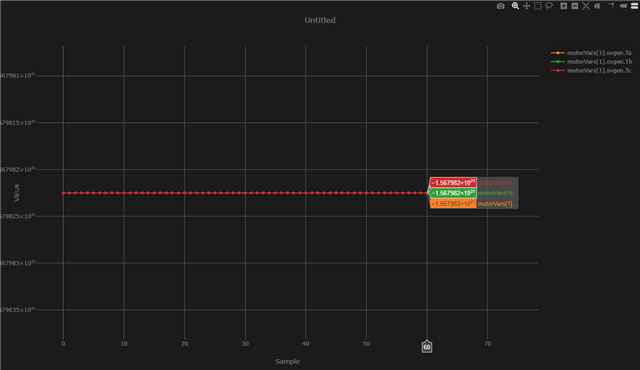Image resolution: width=640 pixels, height=370 pixels.
Task: Click x-axis tick label 40
Action: 306,344
